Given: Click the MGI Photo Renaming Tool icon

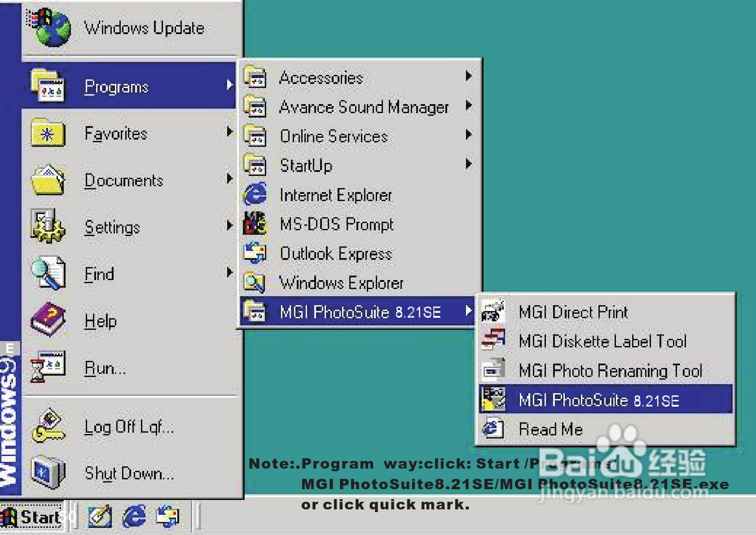Looking at the screenshot, I should pyautogui.click(x=493, y=369).
